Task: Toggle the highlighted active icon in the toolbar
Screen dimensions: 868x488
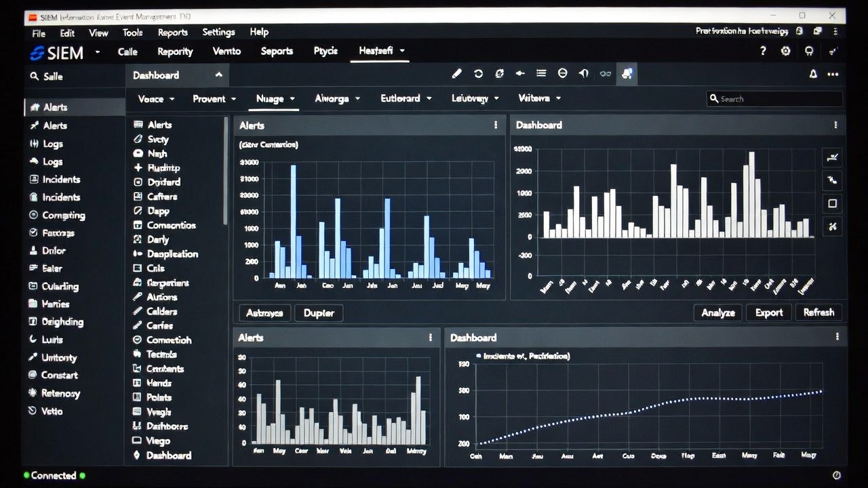Action: 627,74
